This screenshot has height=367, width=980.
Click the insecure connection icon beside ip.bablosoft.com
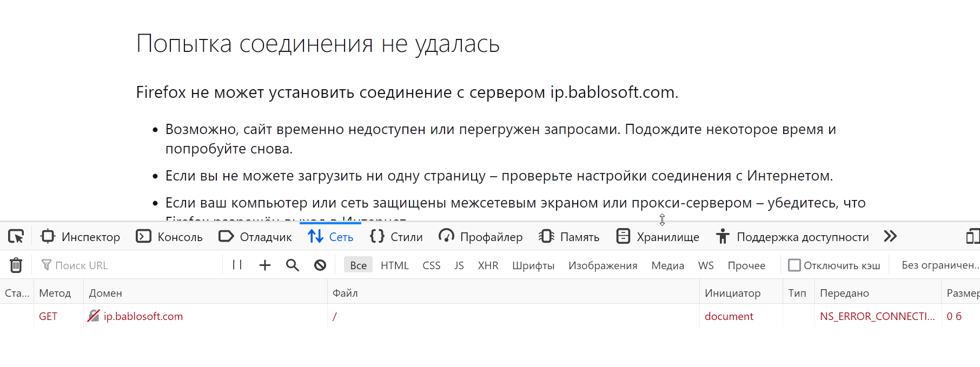[x=94, y=316]
